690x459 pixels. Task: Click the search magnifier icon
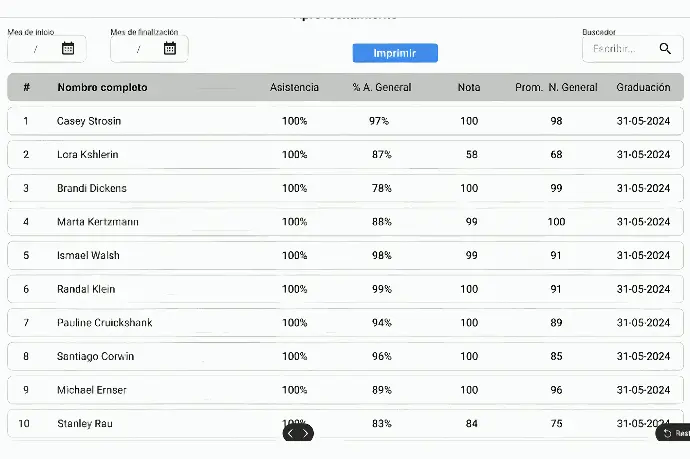665,48
